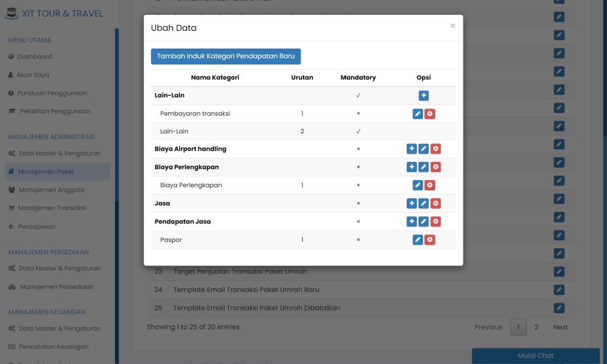607x364 pixels.
Task: Add subcategory under Pendapatan Jasa
Action: [x=411, y=222]
